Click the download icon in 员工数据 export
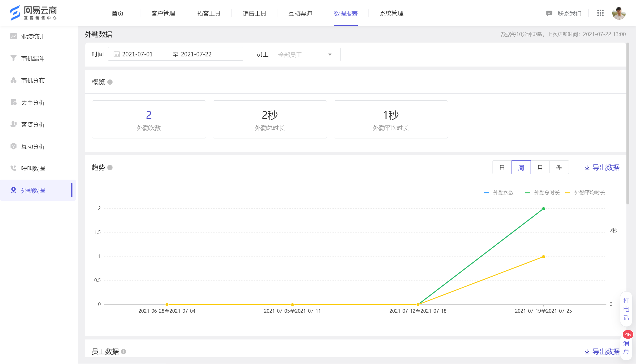 coord(587,352)
